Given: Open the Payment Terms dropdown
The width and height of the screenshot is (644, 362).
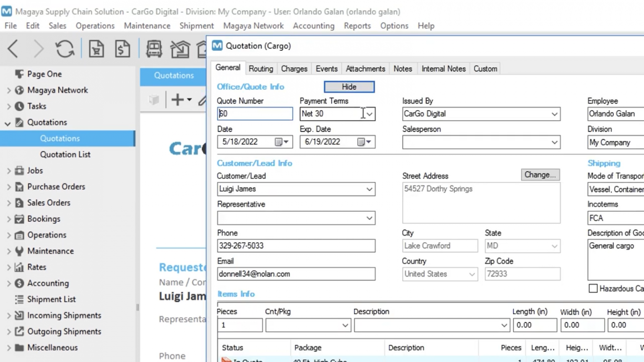Looking at the screenshot, I should pyautogui.click(x=369, y=114).
